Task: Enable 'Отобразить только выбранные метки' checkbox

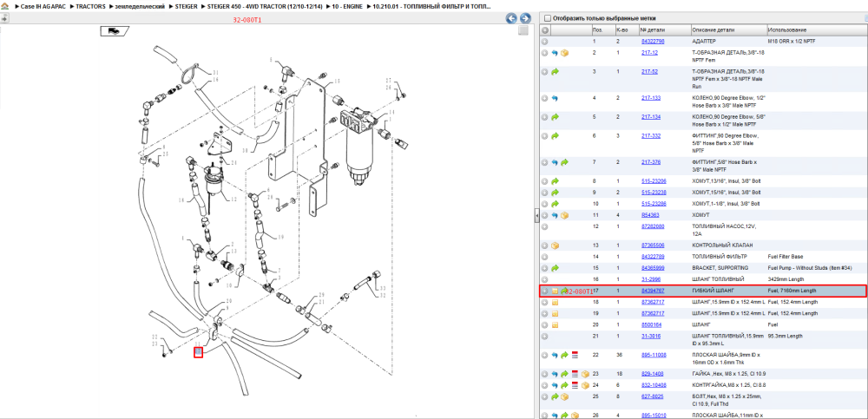Action: click(x=548, y=18)
